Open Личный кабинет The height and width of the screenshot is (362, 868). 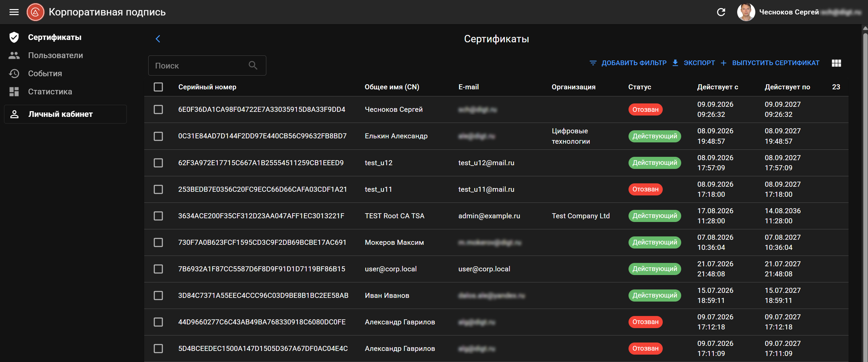pos(65,114)
